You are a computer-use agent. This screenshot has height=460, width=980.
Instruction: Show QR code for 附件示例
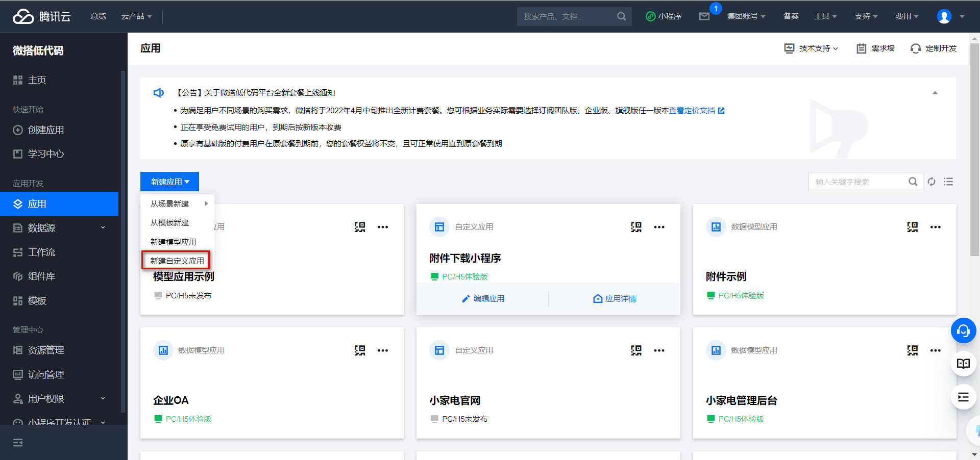coord(912,227)
